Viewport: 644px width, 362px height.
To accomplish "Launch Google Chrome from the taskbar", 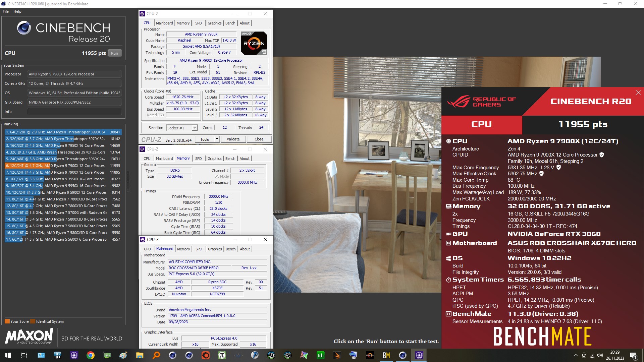I will [91, 355].
